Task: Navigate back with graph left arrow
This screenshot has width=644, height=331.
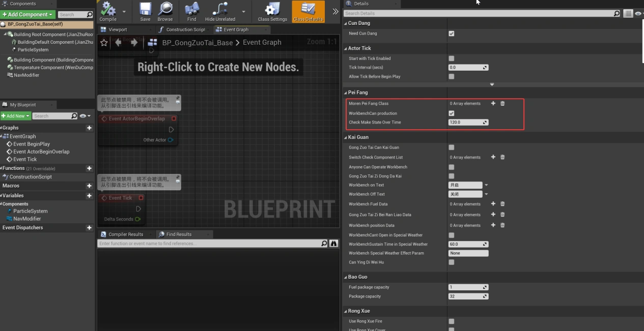Action: pyautogui.click(x=118, y=43)
